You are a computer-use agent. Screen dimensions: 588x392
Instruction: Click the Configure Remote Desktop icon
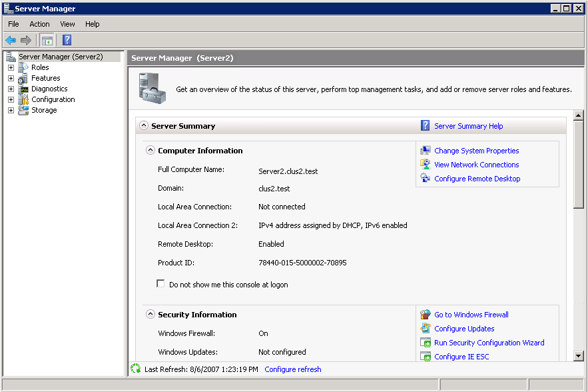(426, 179)
